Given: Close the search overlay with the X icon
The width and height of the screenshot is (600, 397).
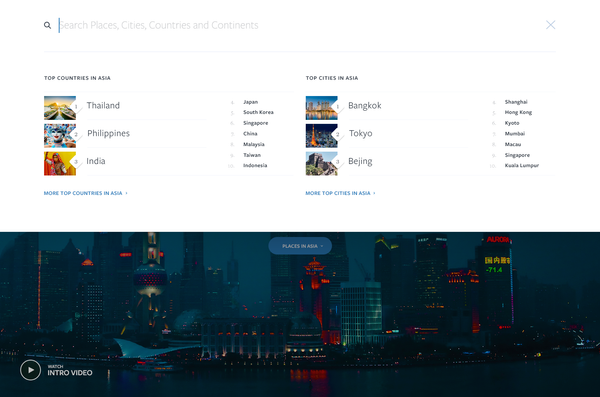Looking at the screenshot, I should (x=550, y=25).
